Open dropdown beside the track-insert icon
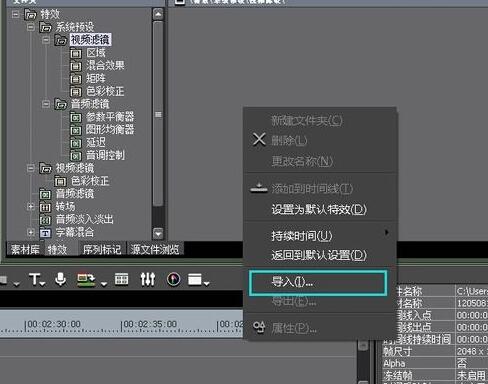Screen dimensions: 488x384 pyautogui.click(x=104, y=284)
